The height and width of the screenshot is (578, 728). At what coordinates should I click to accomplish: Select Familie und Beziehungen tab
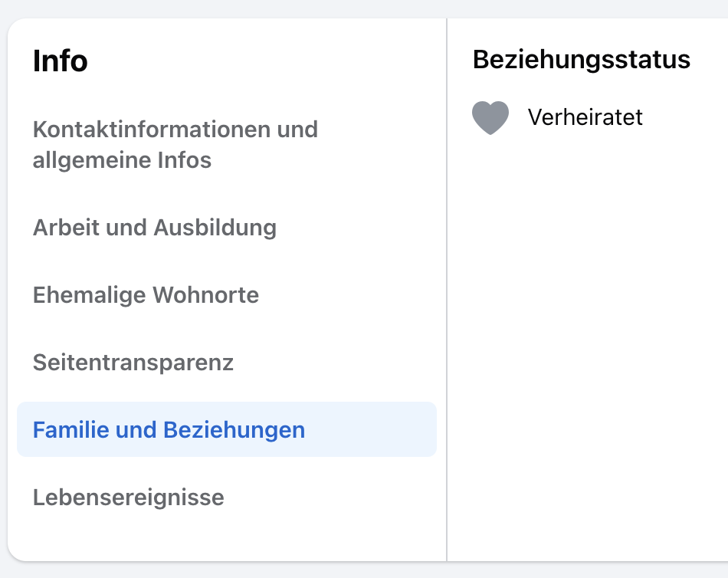point(169,430)
